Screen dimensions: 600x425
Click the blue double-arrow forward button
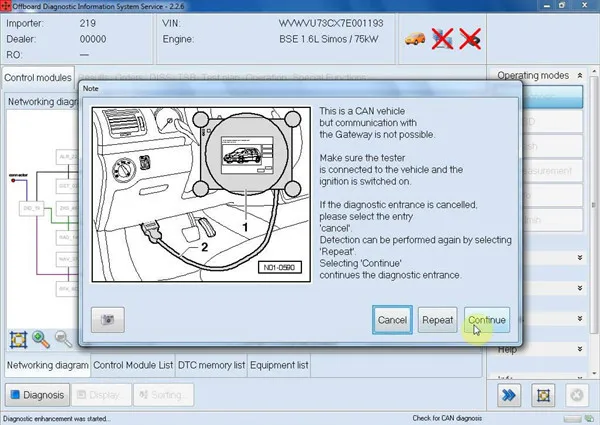[509, 395]
